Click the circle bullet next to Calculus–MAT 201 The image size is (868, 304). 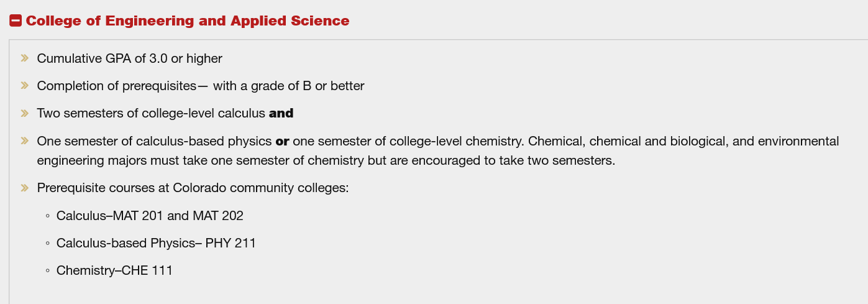click(47, 216)
